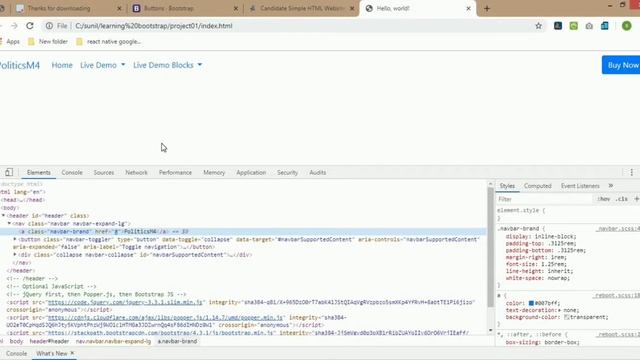Open the Network panel tab
The height and width of the screenshot is (360, 640).
(x=136, y=172)
